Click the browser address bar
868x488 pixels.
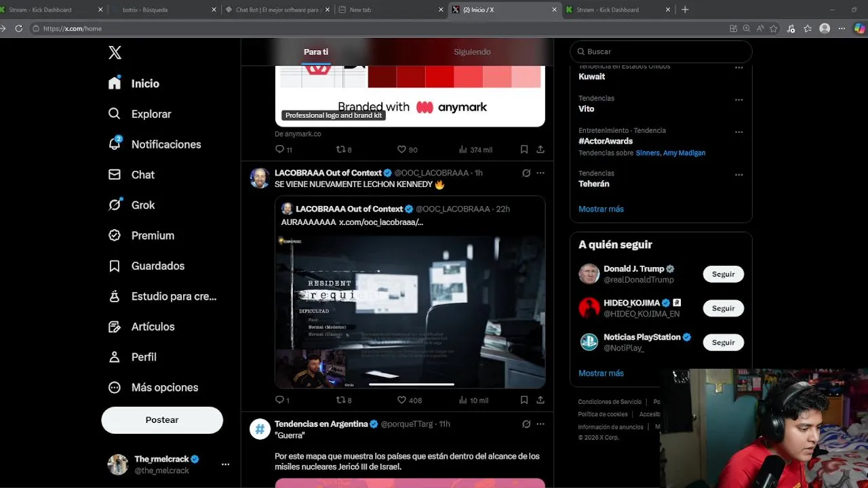click(x=380, y=28)
